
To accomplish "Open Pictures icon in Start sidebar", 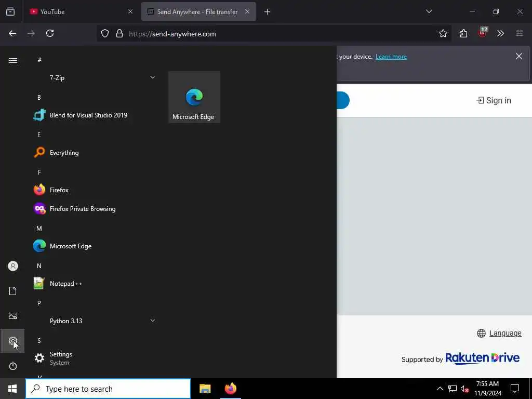I will [12, 316].
